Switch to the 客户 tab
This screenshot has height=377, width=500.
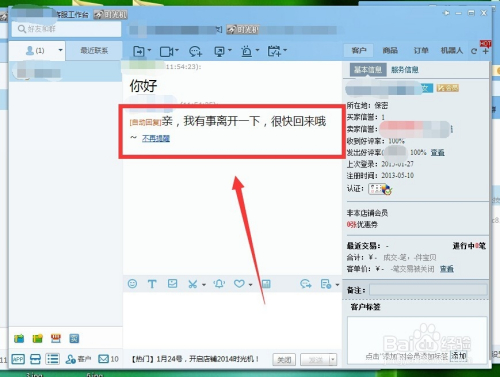[359, 50]
